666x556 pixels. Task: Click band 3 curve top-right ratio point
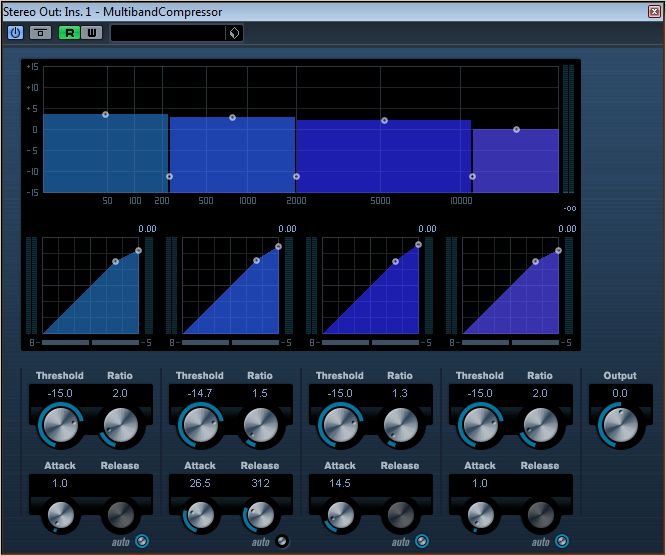(x=418, y=245)
